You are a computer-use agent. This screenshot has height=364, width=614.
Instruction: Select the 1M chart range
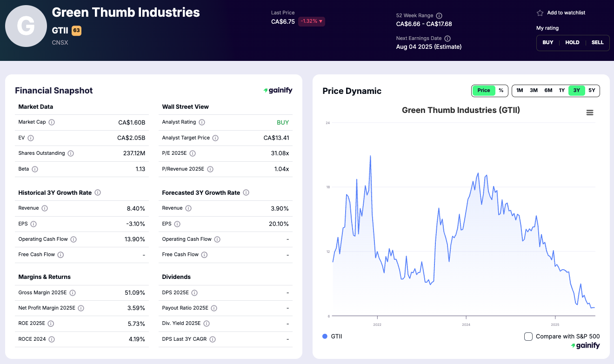click(x=520, y=91)
